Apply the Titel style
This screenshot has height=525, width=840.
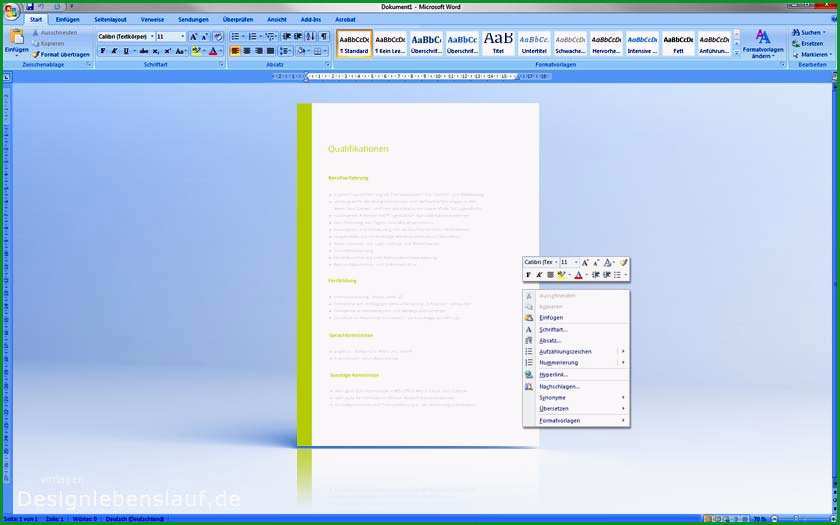pos(498,43)
